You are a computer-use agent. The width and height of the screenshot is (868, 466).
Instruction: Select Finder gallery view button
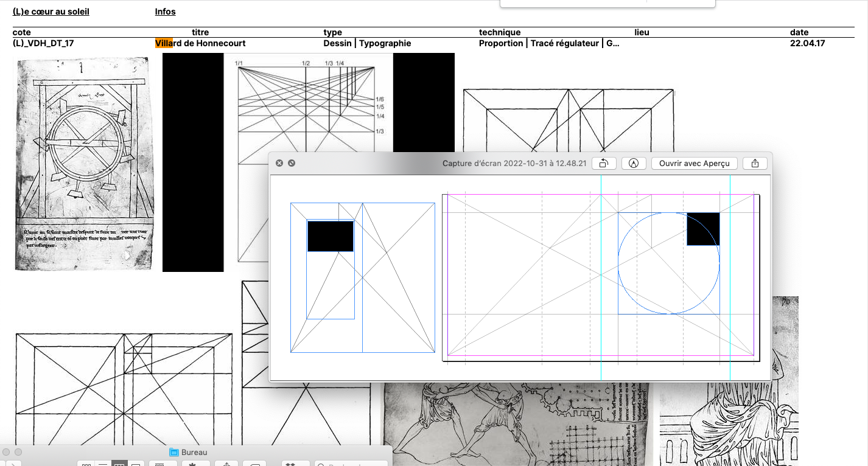136,465
